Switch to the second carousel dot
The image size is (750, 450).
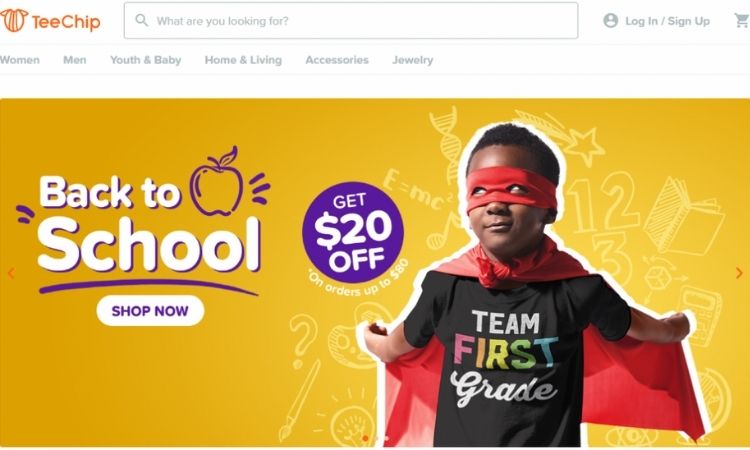[376, 439]
